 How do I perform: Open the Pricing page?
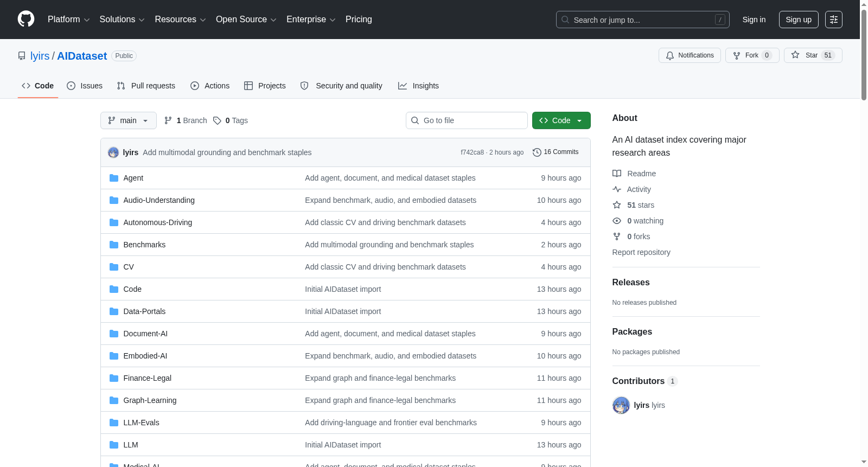tap(359, 20)
